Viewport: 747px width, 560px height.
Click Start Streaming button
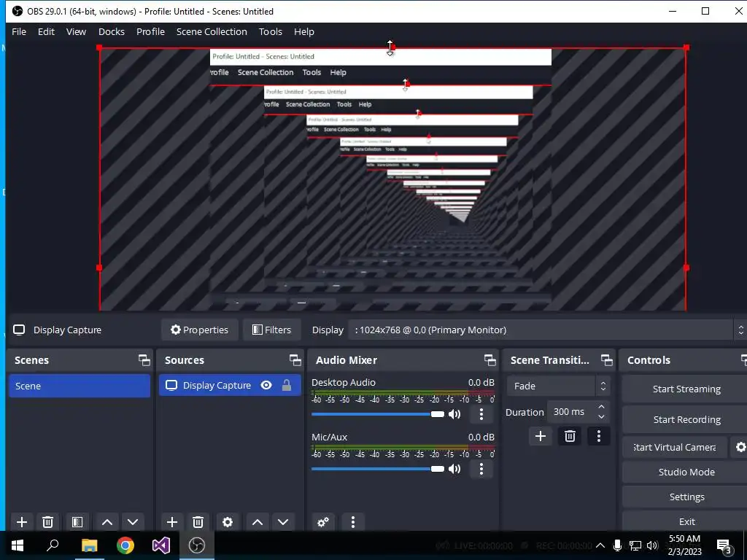(x=686, y=389)
